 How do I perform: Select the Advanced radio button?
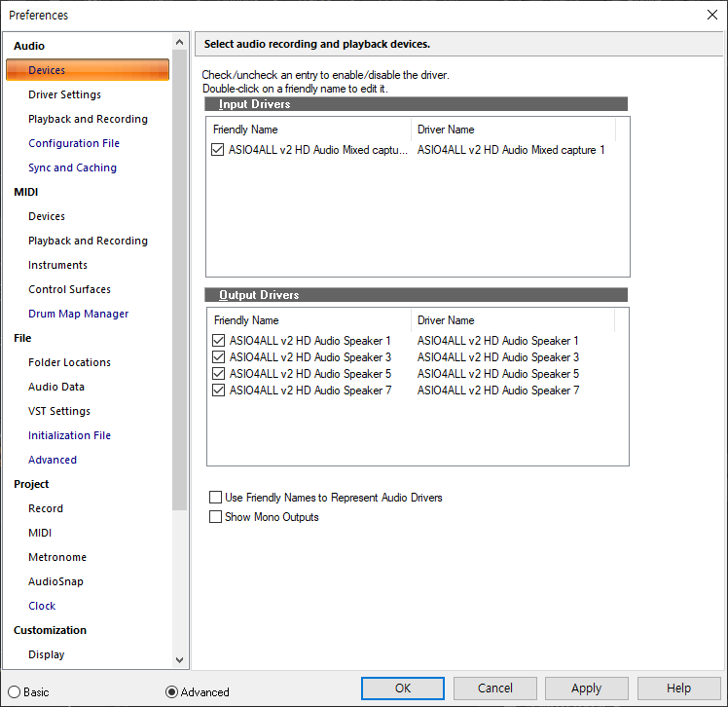(x=172, y=692)
